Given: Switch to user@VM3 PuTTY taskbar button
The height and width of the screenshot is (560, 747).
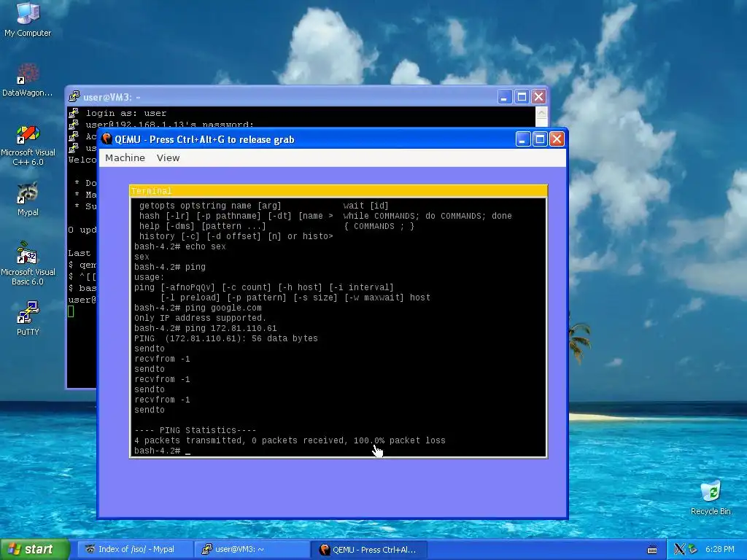Looking at the screenshot, I should point(252,550).
